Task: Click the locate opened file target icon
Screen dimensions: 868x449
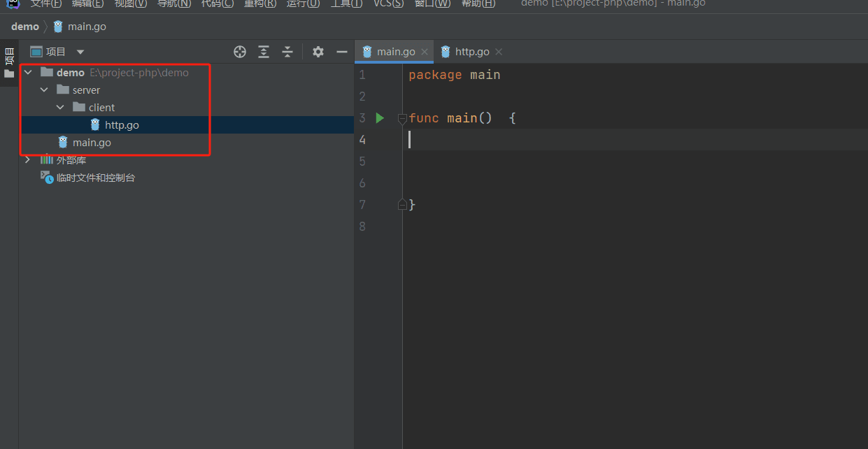Action: pyautogui.click(x=240, y=52)
